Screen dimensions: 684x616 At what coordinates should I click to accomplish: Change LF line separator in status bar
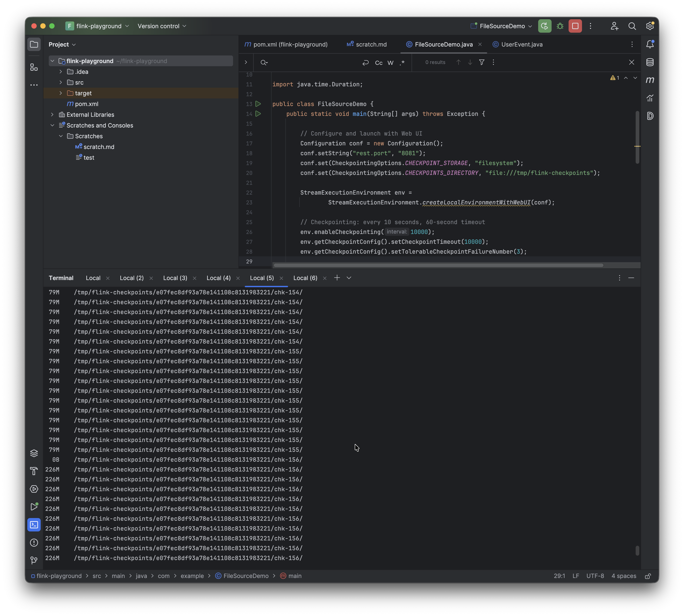[x=576, y=576]
